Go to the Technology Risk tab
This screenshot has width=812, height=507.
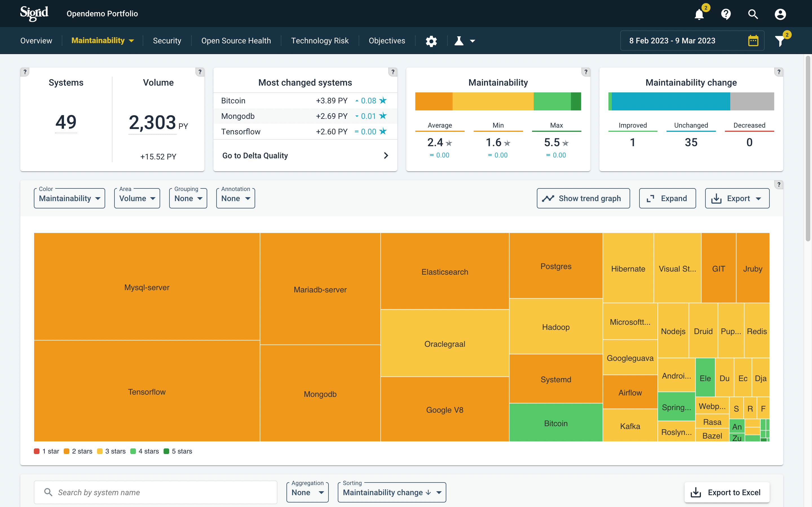[x=319, y=41]
